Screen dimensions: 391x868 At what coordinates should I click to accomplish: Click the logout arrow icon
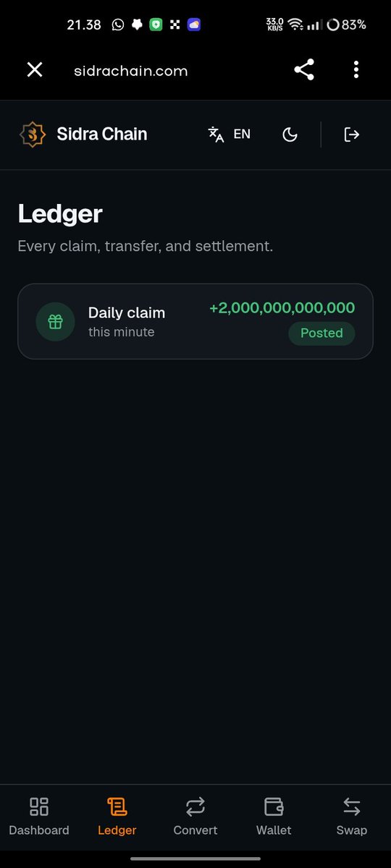[x=352, y=135]
